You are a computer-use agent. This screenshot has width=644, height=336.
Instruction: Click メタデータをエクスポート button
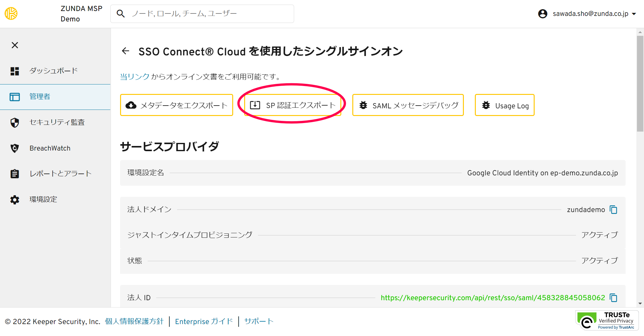[x=176, y=105]
